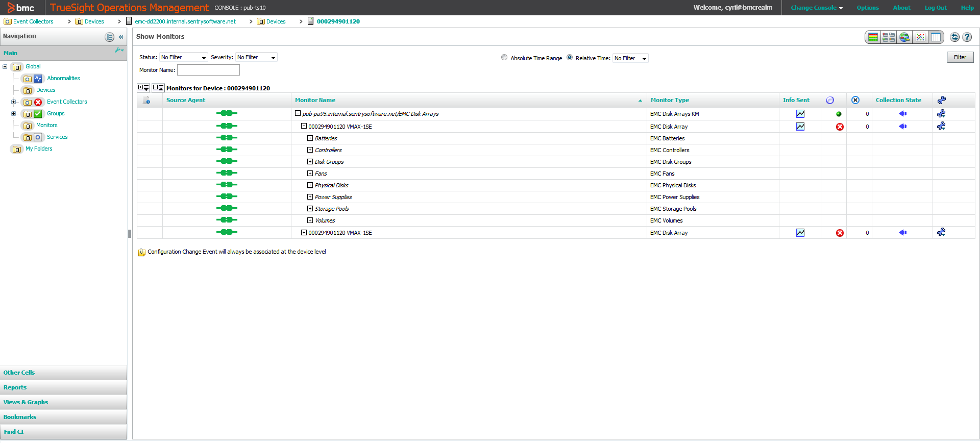Screen dimensions: 980x443
Task: Open My Folders in navigation tree
Action: pyautogui.click(x=39, y=149)
